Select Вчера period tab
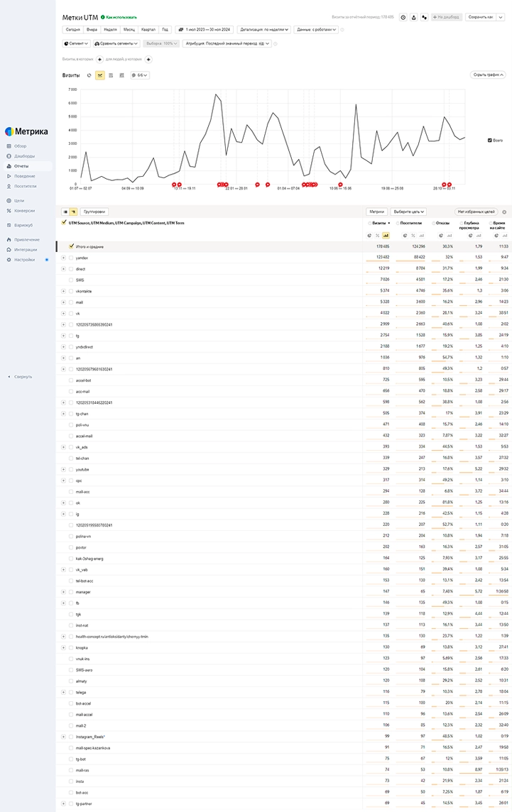 click(92, 30)
